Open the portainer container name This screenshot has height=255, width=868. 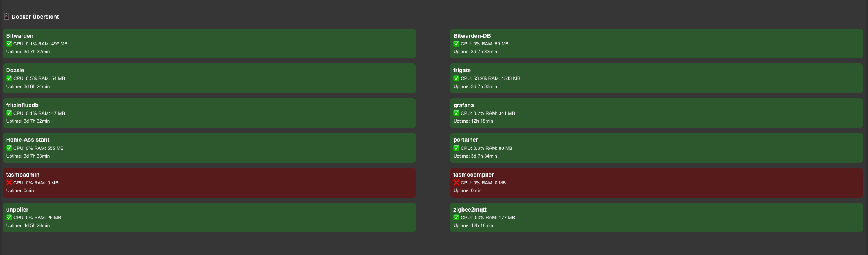tap(466, 140)
